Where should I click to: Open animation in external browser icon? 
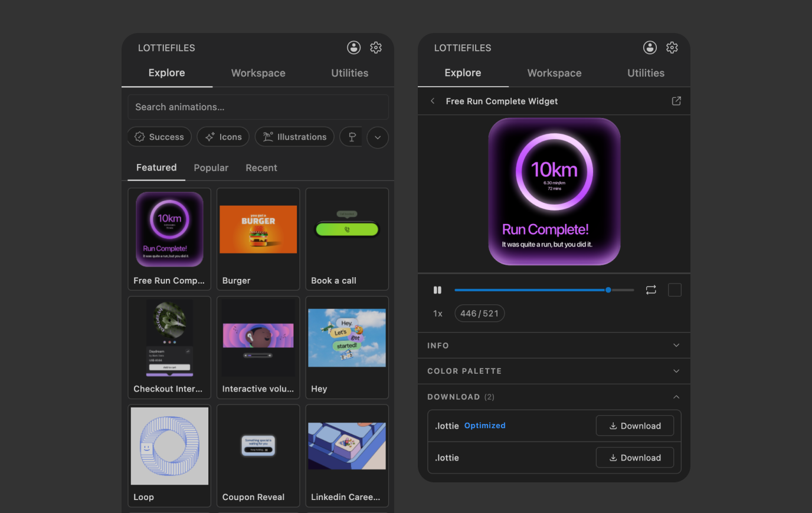point(676,101)
